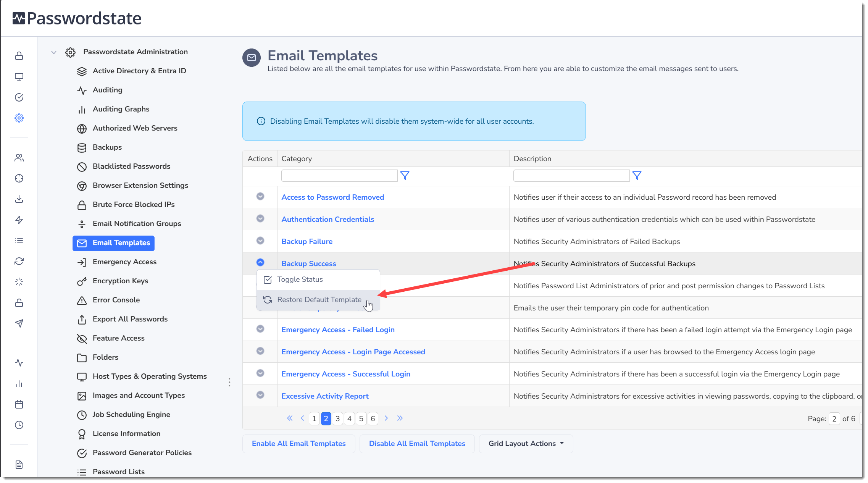Screen dimensions: 868x483
Task: Click Enable All Email Templates button
Action: point(299,444)
